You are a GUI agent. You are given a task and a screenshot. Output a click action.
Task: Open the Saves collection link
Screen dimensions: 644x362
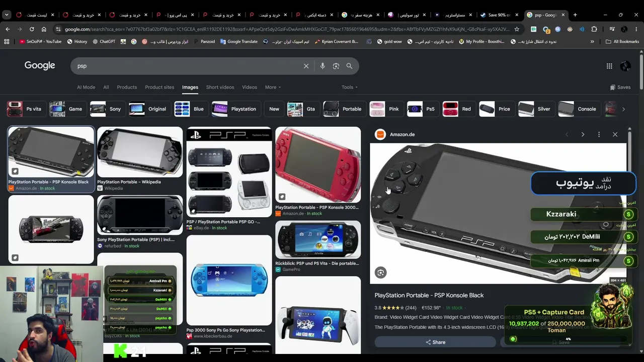620,87
